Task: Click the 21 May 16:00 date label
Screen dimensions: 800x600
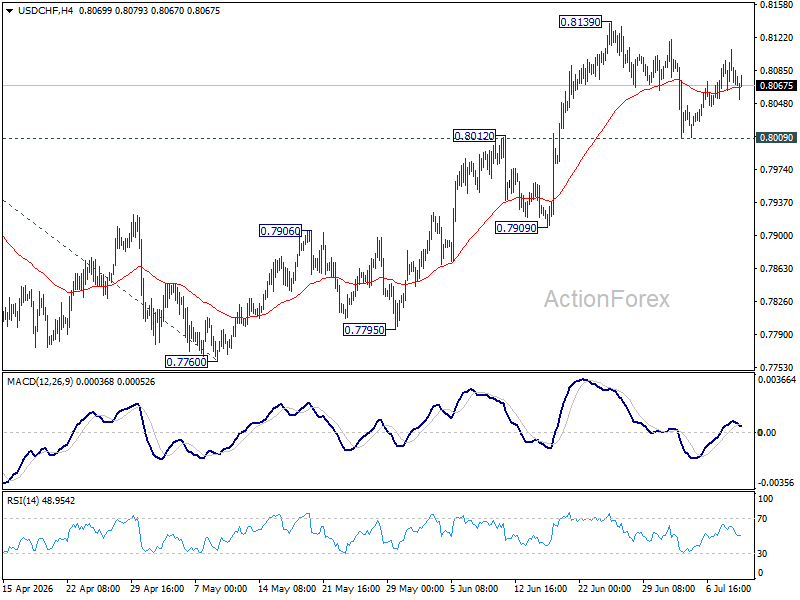Action: (x=351, y=588)
